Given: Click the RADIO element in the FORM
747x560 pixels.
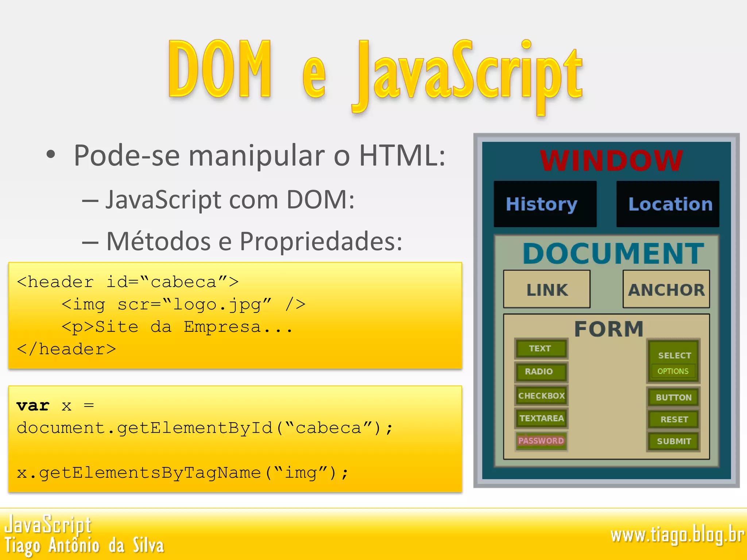Looking at the screenshot, I should pos(541,372).
